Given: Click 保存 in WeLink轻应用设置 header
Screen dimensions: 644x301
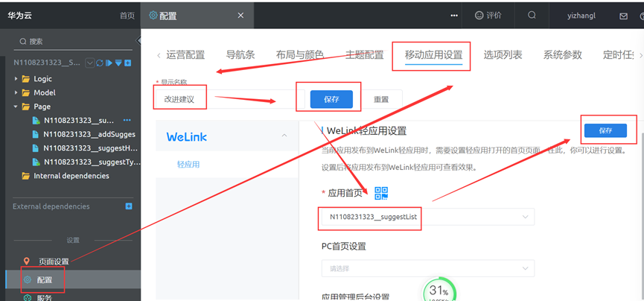Looking at the screenshot, I should pyautogui.click(x=605, y=131).
